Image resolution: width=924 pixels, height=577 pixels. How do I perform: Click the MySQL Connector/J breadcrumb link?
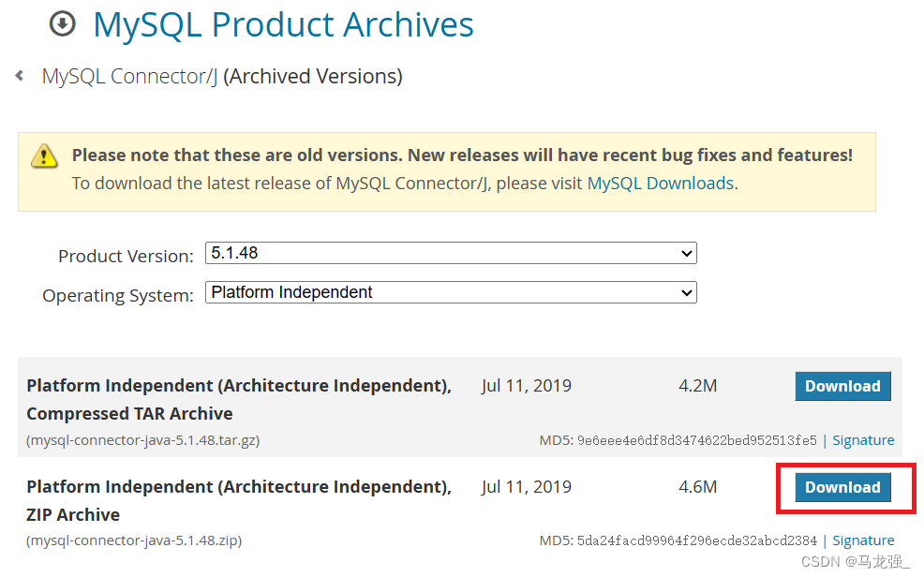tap(128, 76)
